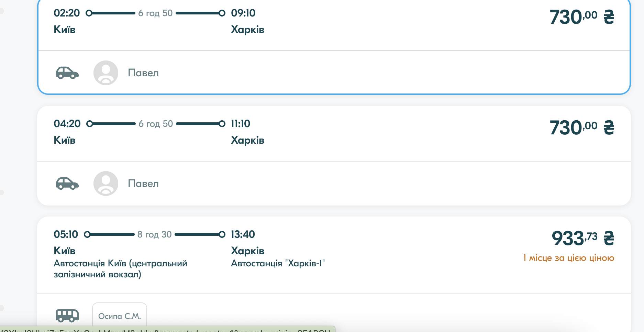Screen dimensions: 644x332
Task: Click the 933,73 ₴ bus trip price
Action: pyautogui.click(x=582, y=239)
